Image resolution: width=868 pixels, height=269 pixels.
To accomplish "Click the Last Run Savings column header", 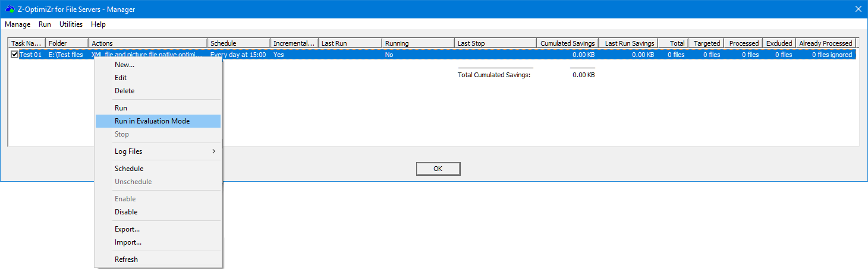I will click(x=629, y=43).
